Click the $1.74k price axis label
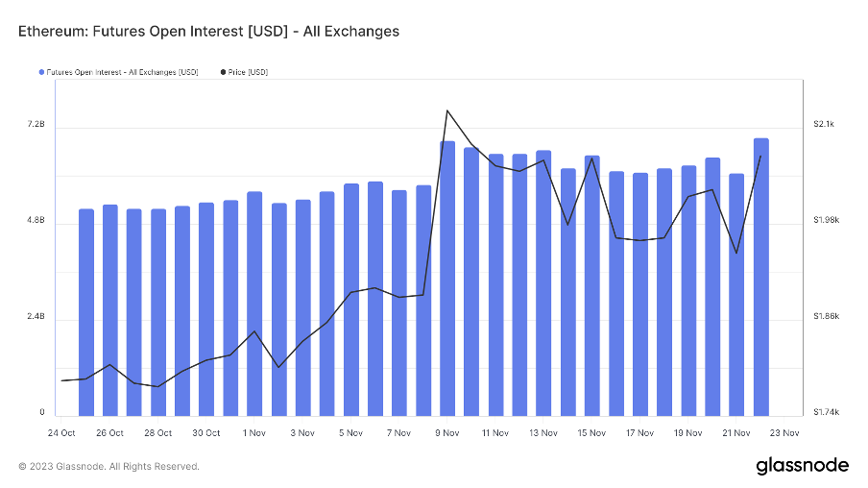Viewport: 868px width, 488px height. pos(827,413)
